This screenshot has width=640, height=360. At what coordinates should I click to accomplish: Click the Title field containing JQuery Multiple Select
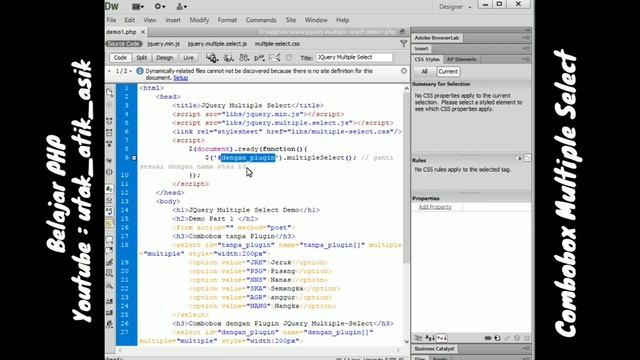click(x=354, y=58)
